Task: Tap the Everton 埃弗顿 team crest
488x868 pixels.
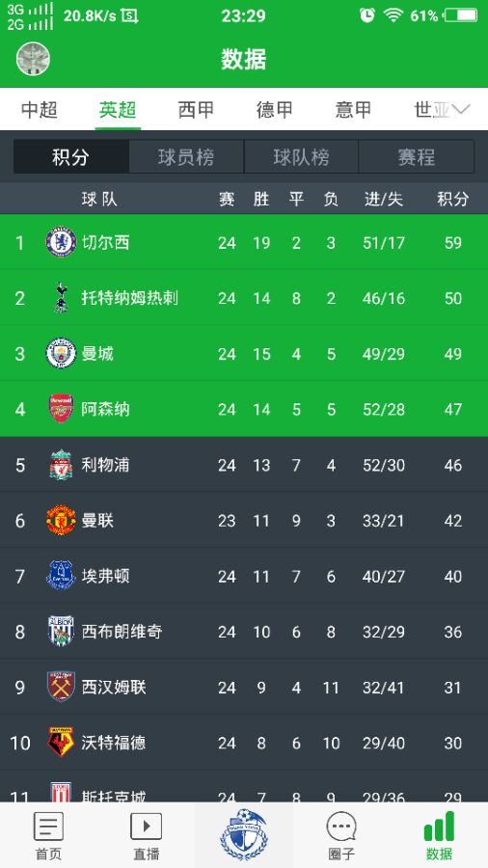Action: click(x=61, y=575)
